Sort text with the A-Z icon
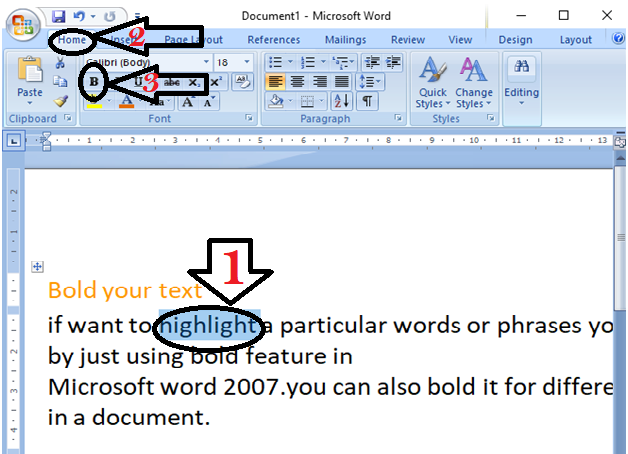 [x=342, y=101]
